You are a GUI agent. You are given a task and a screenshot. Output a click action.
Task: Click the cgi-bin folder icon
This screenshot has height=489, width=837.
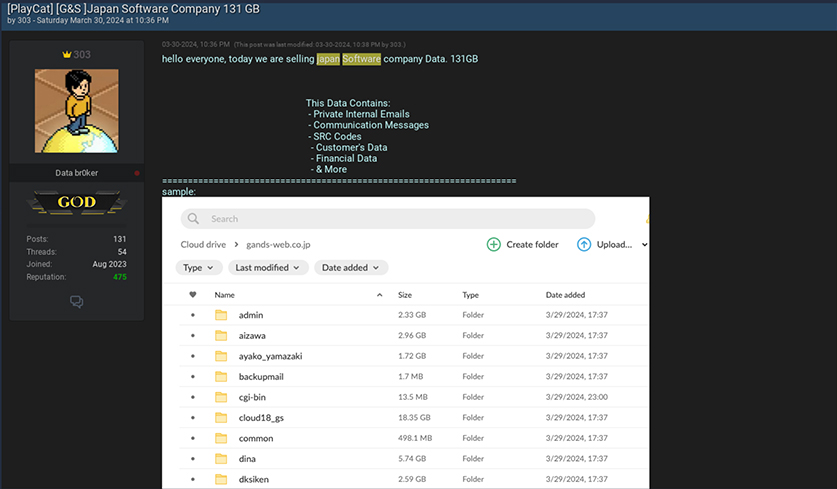pos(221,397)
